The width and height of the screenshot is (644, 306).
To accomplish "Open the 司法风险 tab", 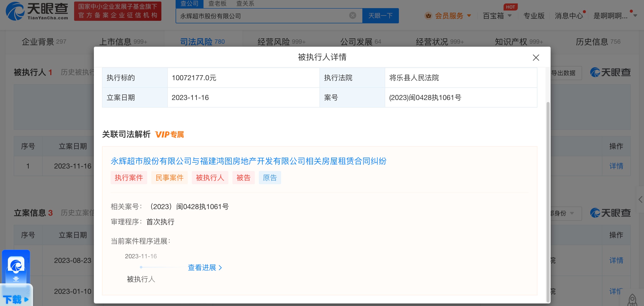I will point(202,42).
